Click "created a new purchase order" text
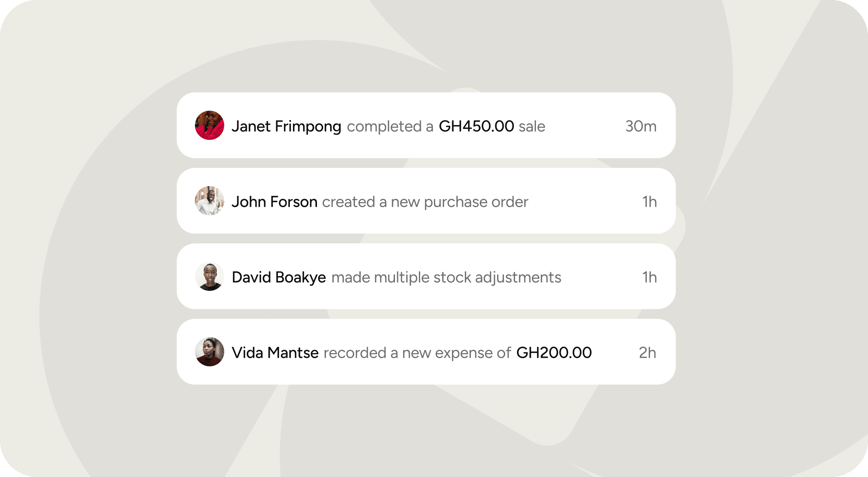868x477 pixels. click(425, 202)
